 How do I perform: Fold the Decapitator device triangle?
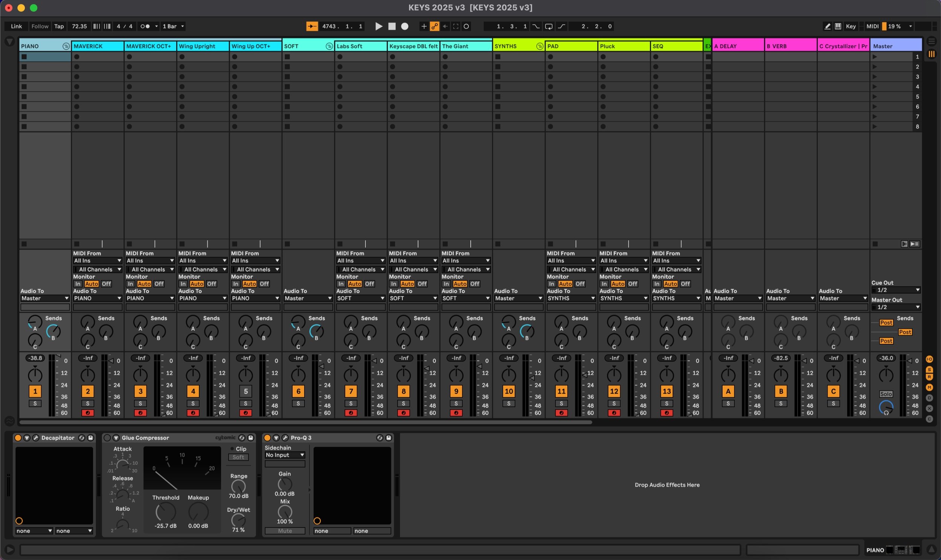pos(27,438)
